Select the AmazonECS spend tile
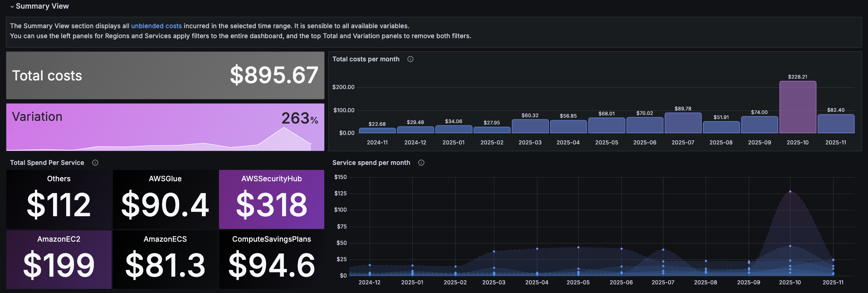Image resolution: width=868 pixels, height=293 pixels. [165, 259]
